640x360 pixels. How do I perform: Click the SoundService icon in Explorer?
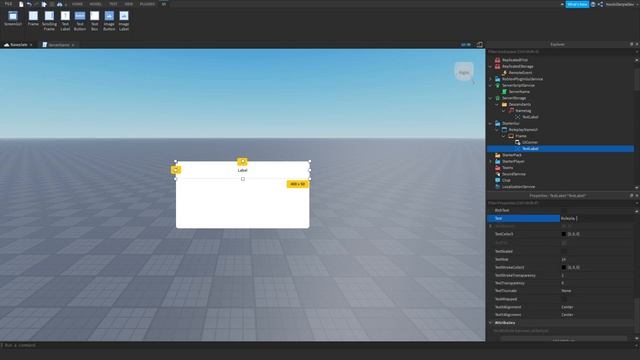tap(498, 174)
